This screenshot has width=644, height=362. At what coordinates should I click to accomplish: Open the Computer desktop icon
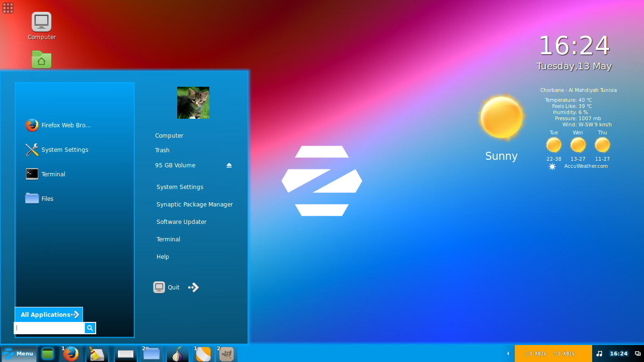[x=41, y=26]
